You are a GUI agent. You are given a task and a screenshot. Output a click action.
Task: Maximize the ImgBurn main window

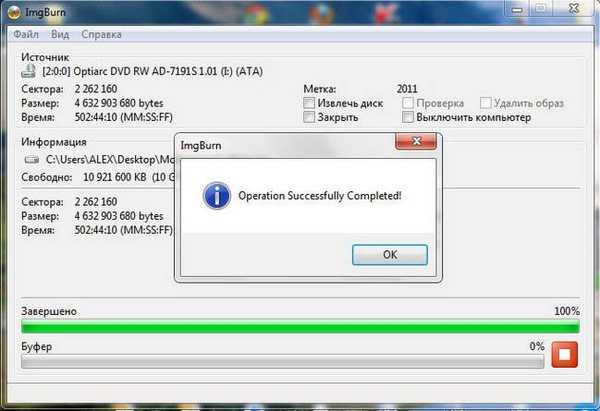point(541,10)
